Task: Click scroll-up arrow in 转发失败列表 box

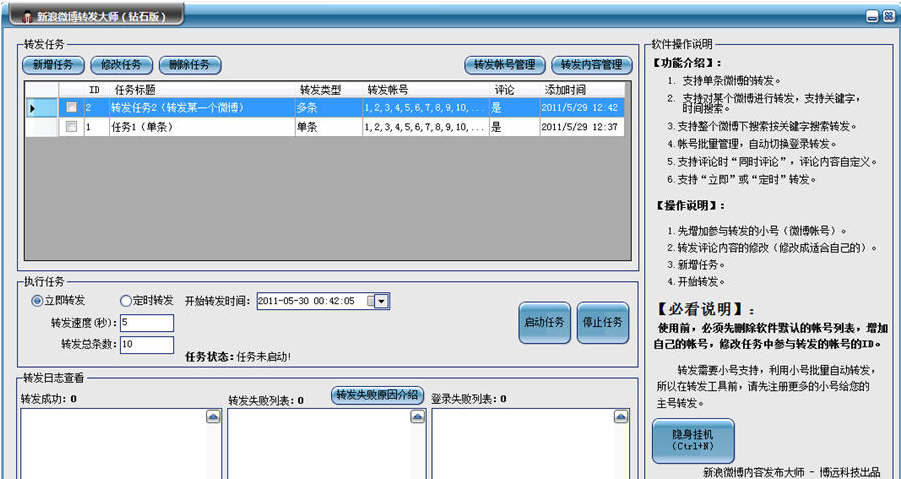Action: (416, 417)
